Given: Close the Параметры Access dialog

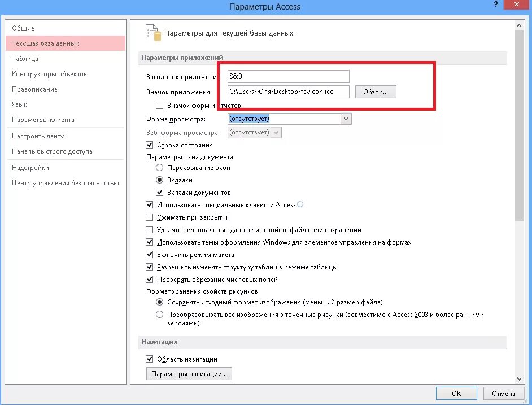Looking at the screenshot, I should tap(516, 5).
